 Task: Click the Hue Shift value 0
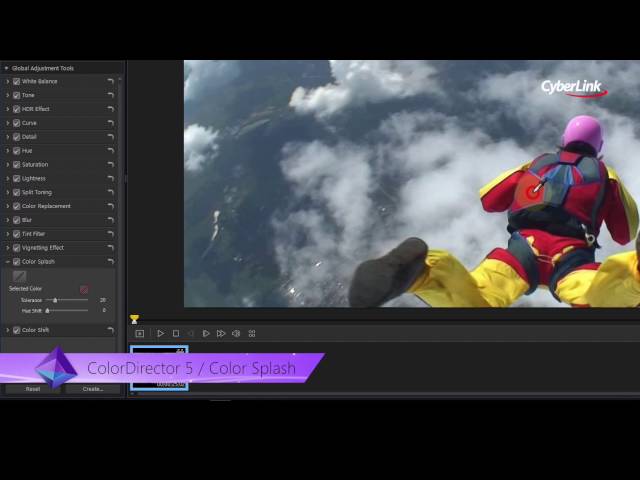point(104,311)
